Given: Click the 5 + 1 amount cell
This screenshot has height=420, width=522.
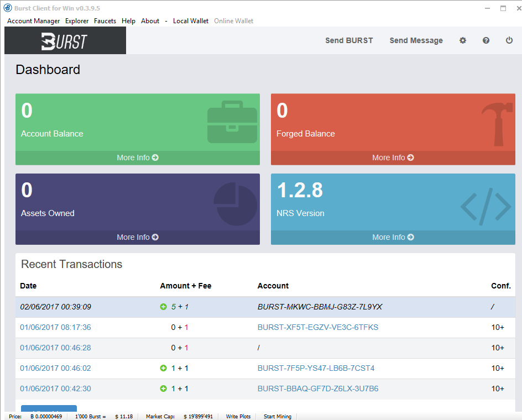Looking at the screenshot, I should 180,307.
